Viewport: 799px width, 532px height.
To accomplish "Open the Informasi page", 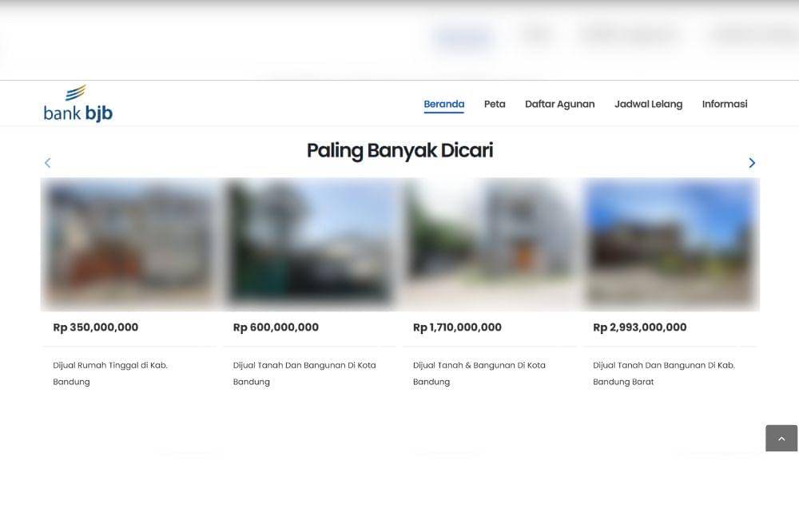I will [725, 104].
